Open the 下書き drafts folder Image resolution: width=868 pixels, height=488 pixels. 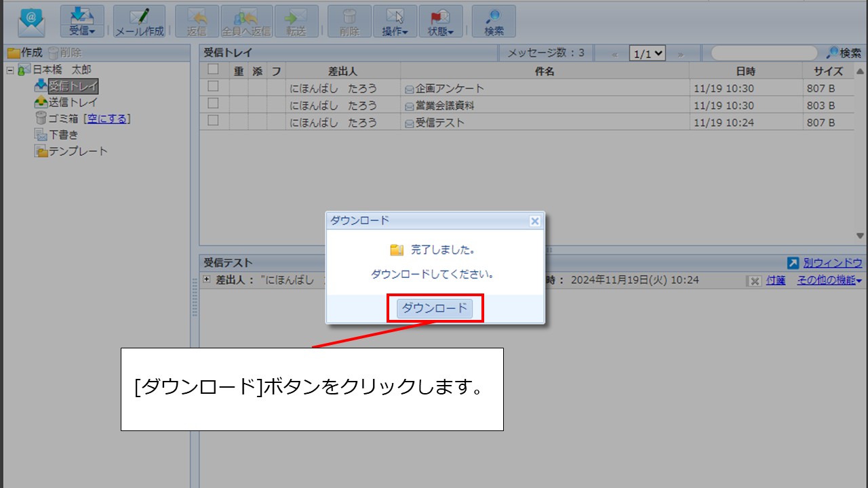coord(63,135)
